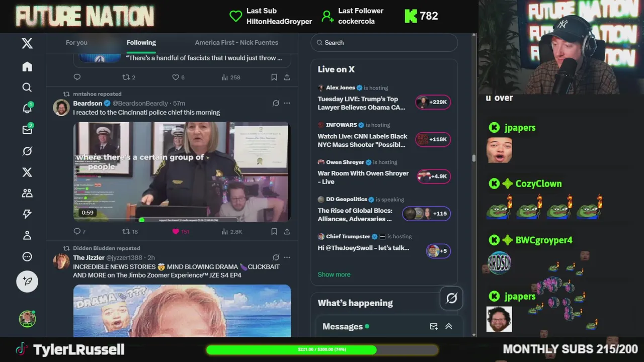
Task: Join War Room With Owen Shroyer live
Action: click(363, 177)
